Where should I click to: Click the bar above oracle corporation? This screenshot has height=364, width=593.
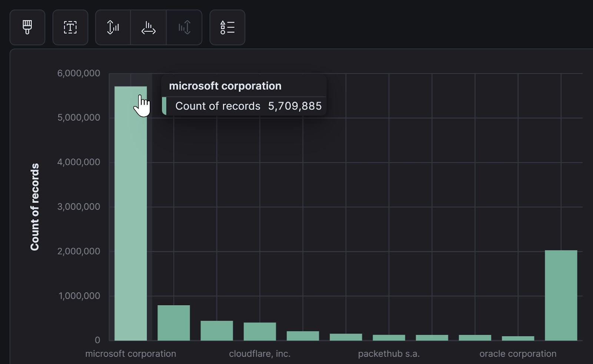pos(518,338)
